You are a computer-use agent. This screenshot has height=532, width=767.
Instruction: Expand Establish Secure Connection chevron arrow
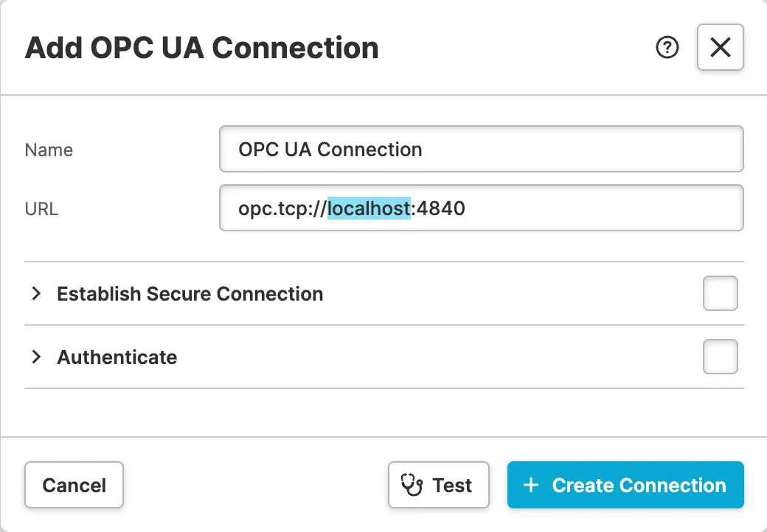coord(36,294)
